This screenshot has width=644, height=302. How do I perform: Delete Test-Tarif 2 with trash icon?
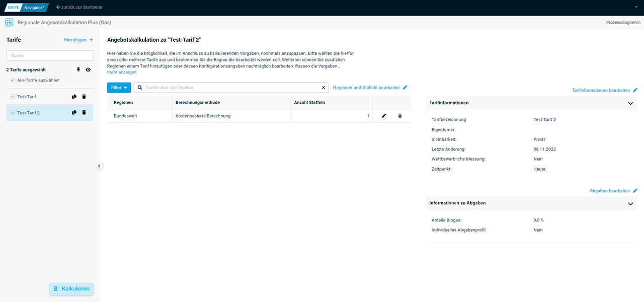[84, 113]
